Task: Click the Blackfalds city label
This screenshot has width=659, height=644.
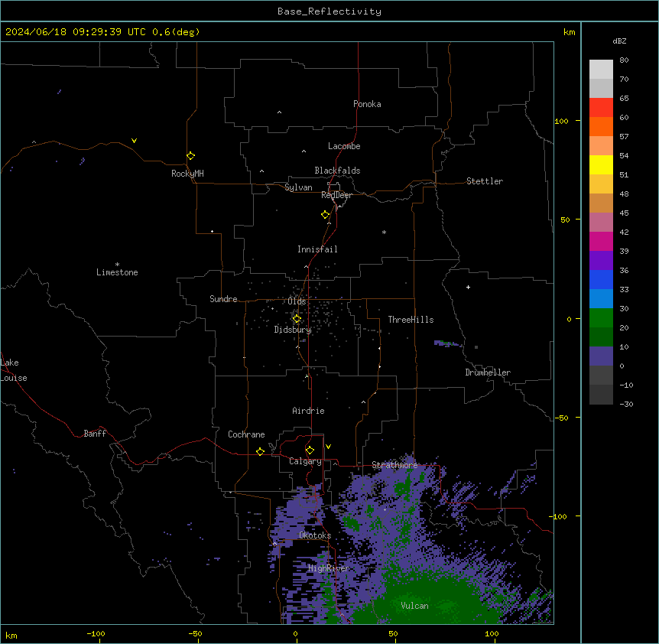Action: pyautogui.click(x=337, y=171)
